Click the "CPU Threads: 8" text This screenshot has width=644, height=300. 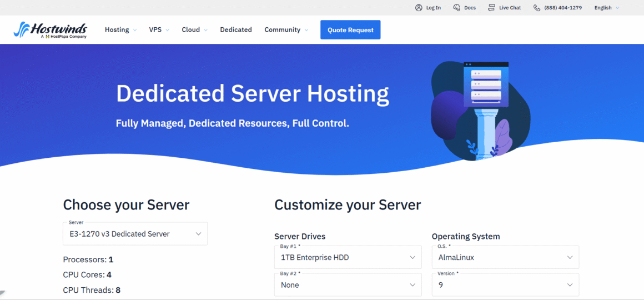92,290
